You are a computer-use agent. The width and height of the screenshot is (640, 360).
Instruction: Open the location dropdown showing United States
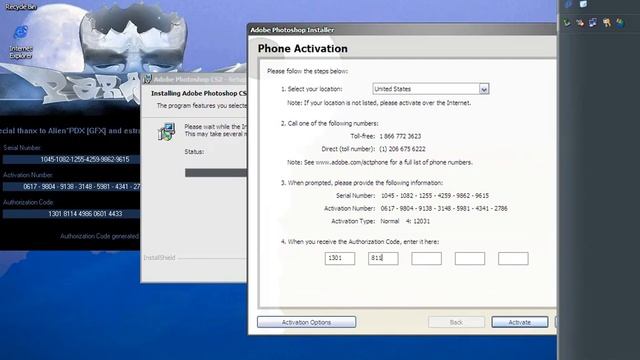(x=431, y=89)
